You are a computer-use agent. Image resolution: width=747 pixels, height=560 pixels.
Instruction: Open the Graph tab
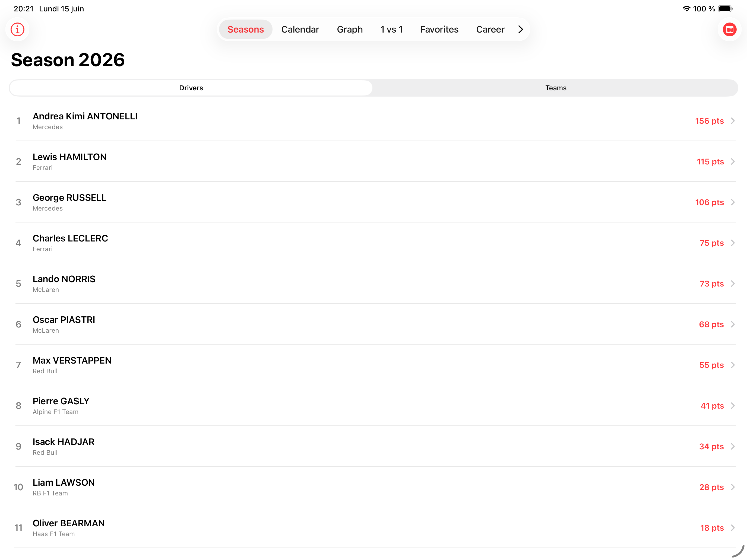click(350, 30)
